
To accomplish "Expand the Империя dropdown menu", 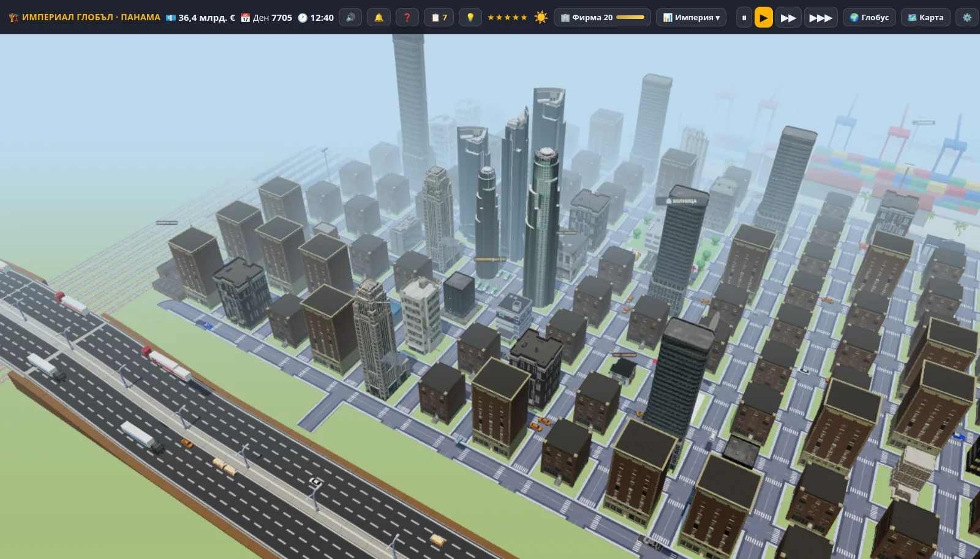I will [x=691, y=17].
